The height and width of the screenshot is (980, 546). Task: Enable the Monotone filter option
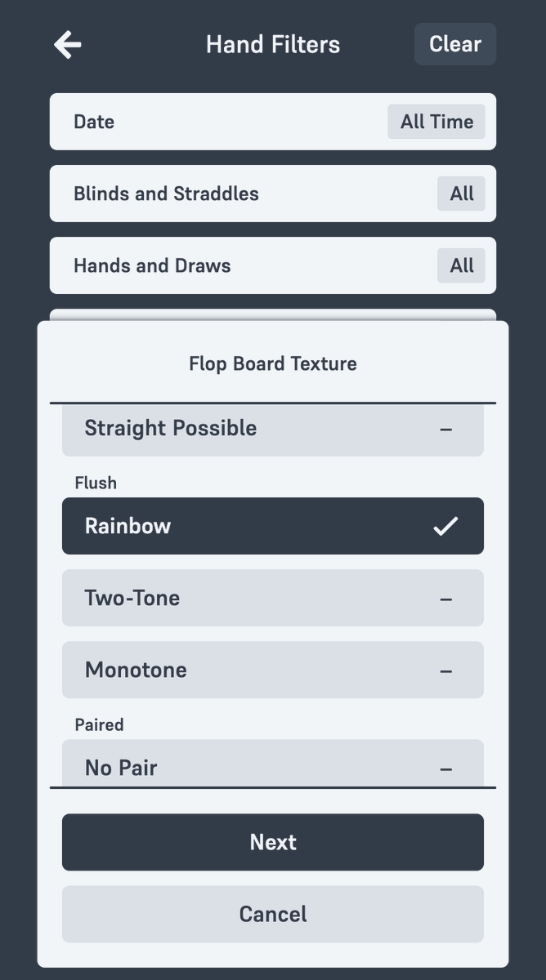[273, 670]
